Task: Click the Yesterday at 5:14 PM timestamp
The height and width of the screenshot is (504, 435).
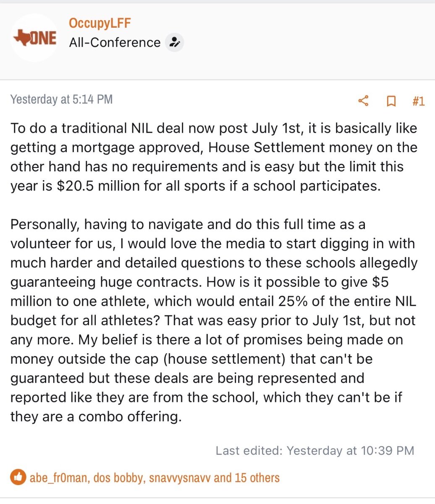Action: 61,100
